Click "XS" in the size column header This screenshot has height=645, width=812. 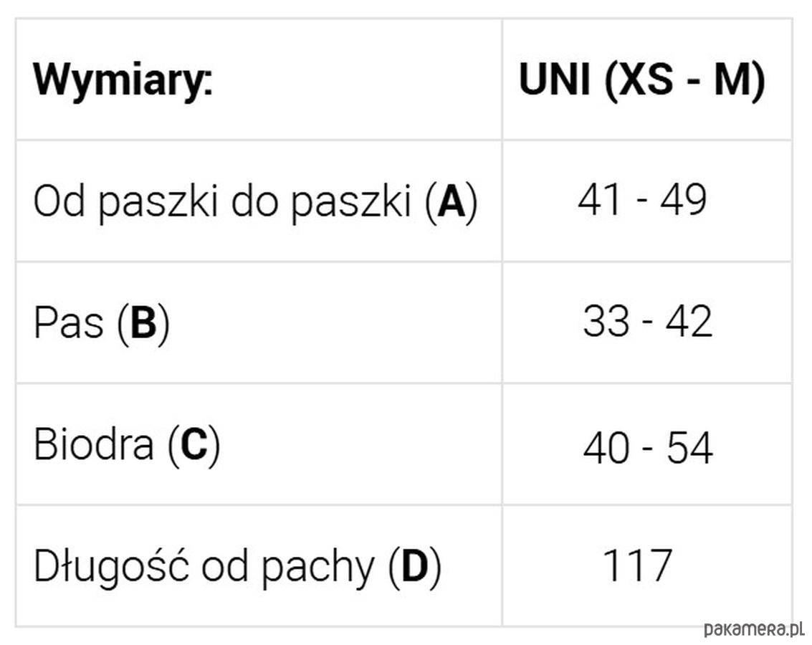point(646,80)
